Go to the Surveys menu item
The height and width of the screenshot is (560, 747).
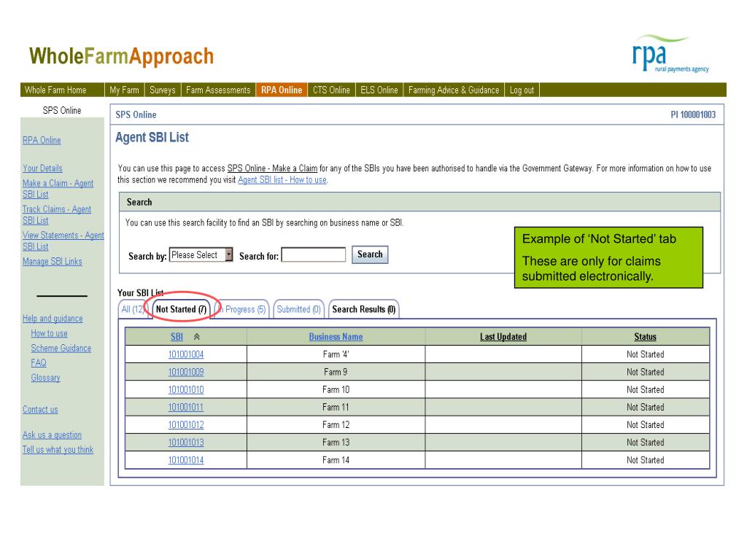click(163, 90)
